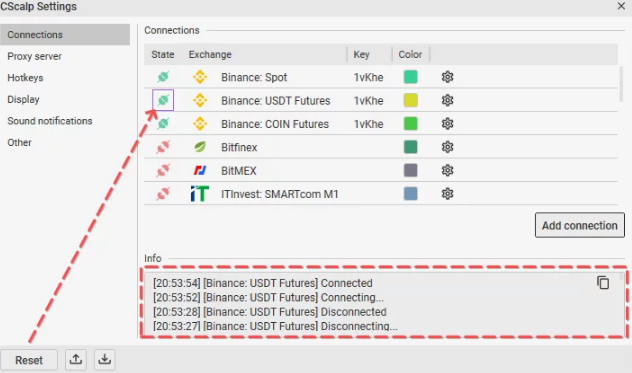Toggle Binance: COIN Futures connection plug

click(x=163, y=123)
